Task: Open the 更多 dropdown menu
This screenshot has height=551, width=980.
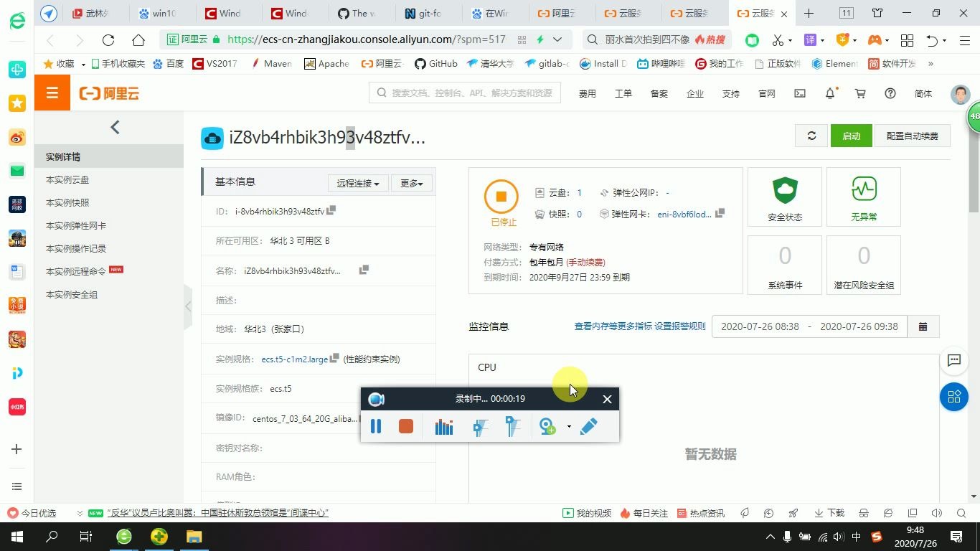Action: click(411, 183)
